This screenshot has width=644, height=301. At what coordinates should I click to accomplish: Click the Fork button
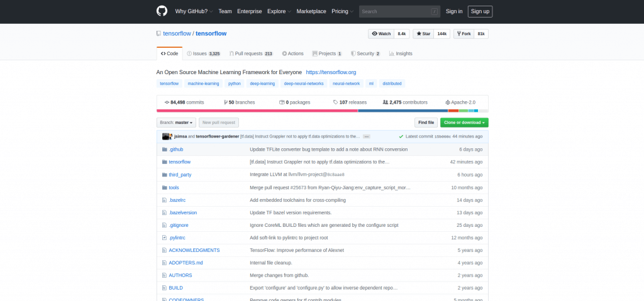pos(464,34)
